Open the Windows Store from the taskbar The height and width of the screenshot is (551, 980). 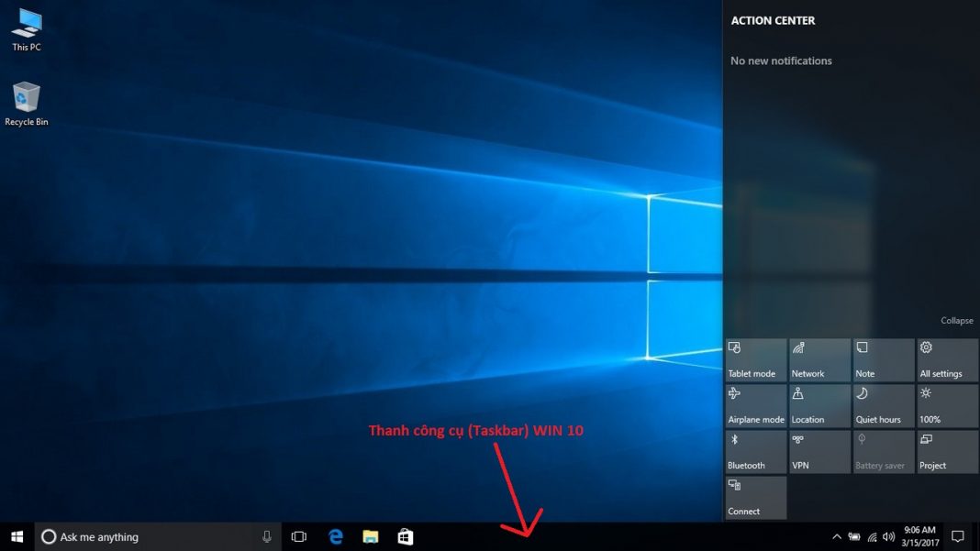coord(404,536)
